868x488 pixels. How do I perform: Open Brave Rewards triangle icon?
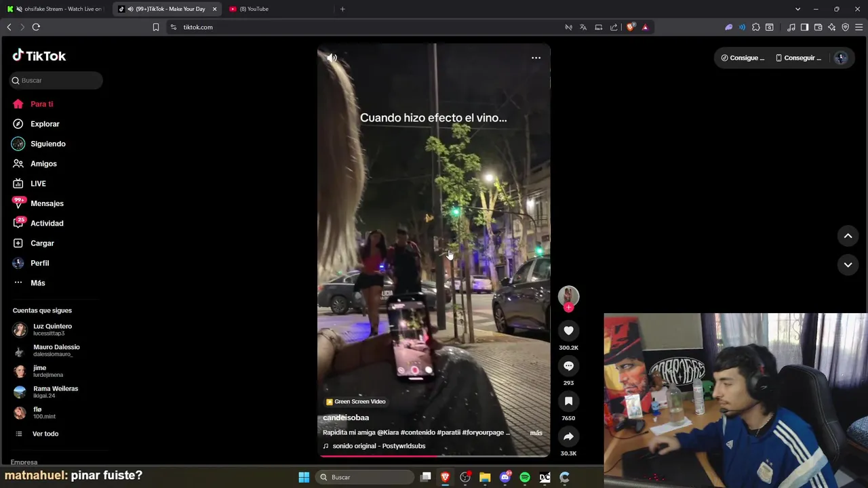point(645,27)
